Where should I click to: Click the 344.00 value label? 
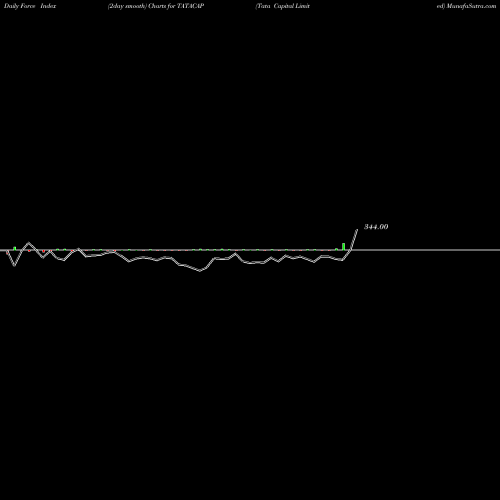[376, 227]
